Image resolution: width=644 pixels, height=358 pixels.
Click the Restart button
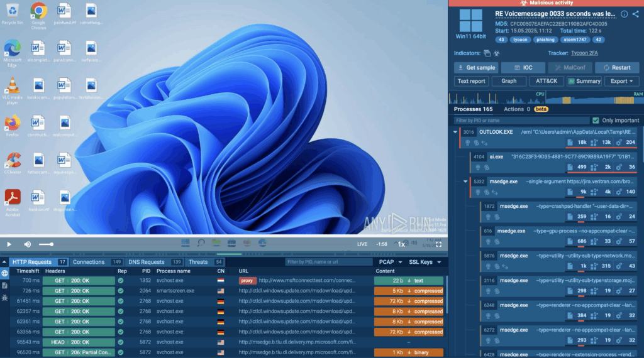tap(617, 68)
